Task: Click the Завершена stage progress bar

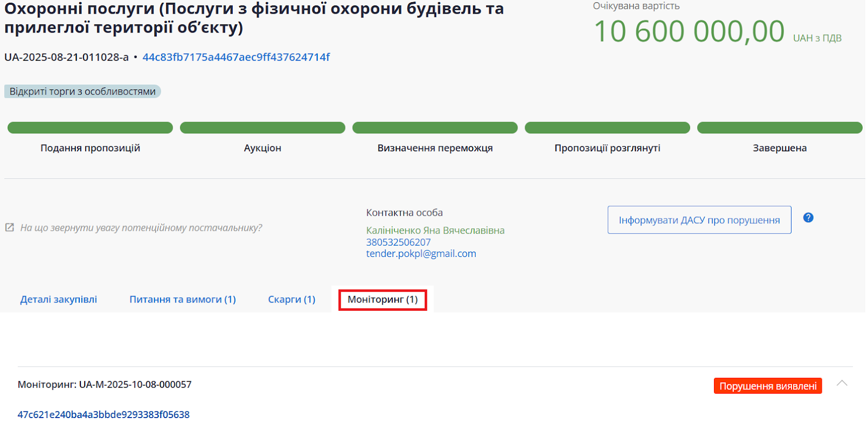Action: 780,128
